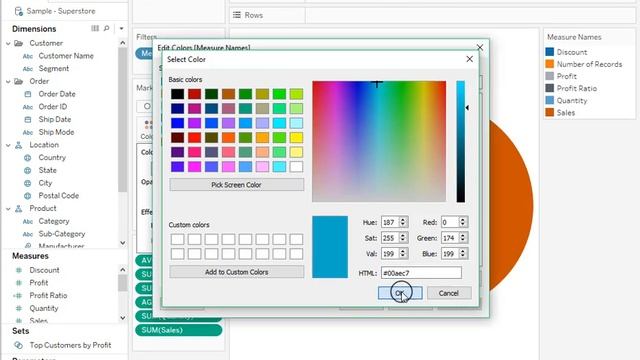Click the search magnifier icon beside Dimensions
Screen dimensions: 640x360
coord(107,29)
